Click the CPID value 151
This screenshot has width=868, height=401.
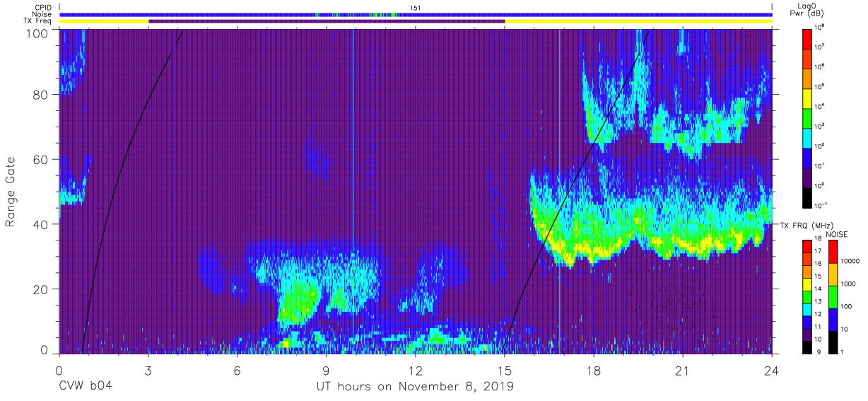click(416, 7)
